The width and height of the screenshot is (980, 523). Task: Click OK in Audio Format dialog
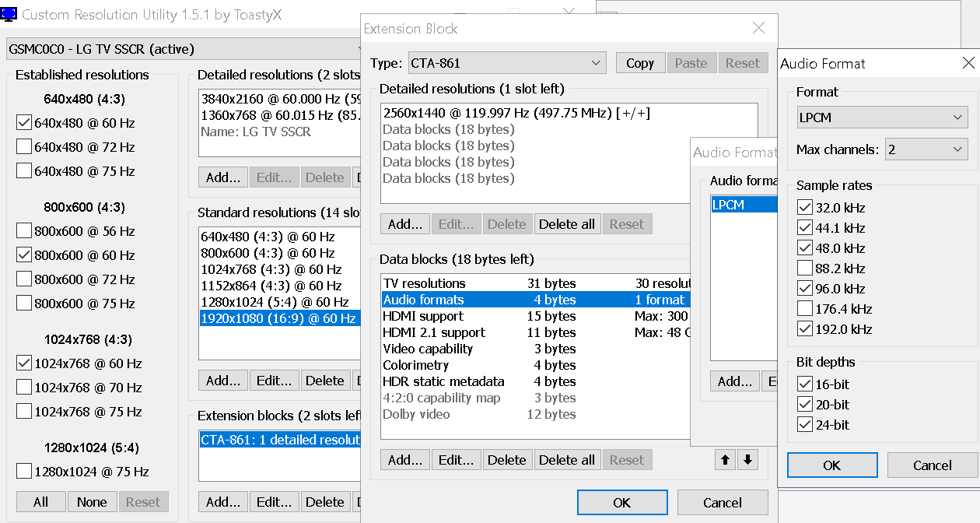pos(831,465)
